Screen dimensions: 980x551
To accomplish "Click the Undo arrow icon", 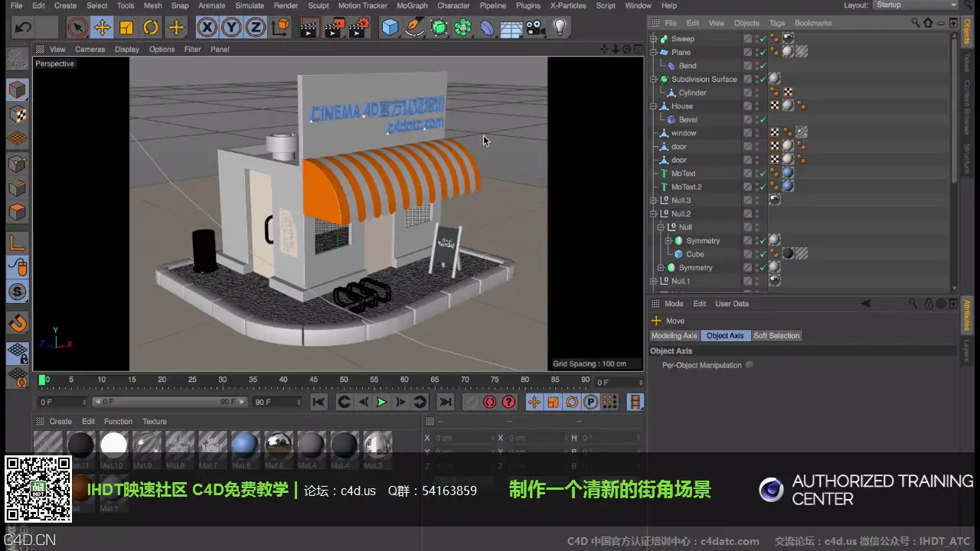I will [24, 28].
